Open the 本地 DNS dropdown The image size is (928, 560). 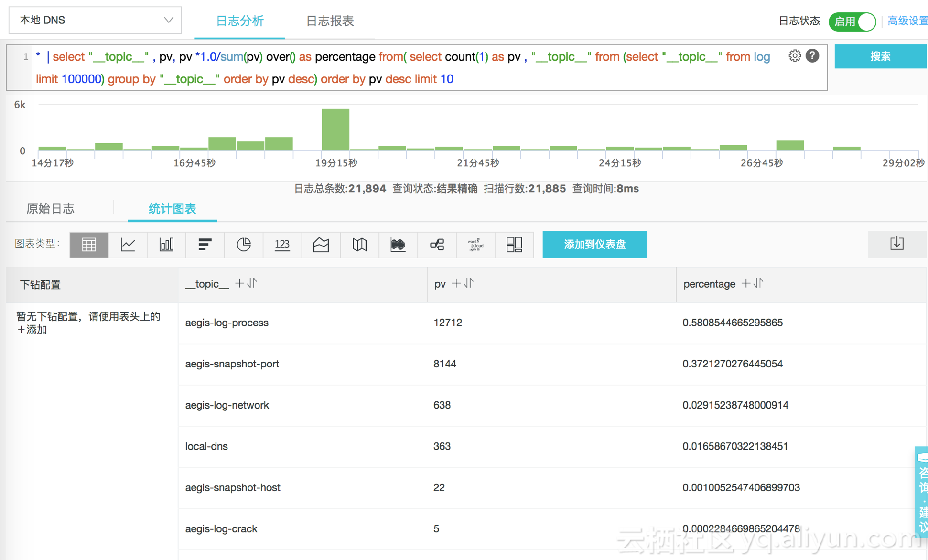click(95, 20)
